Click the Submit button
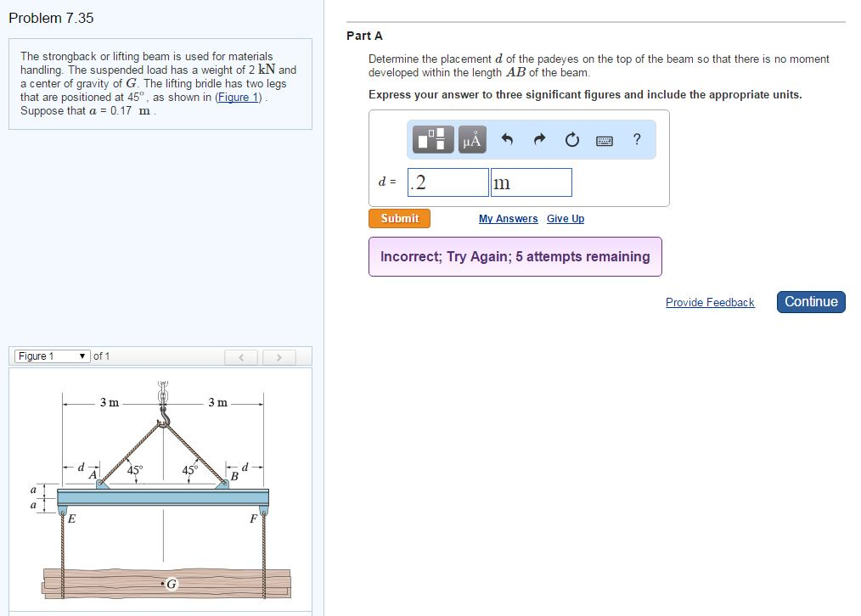This screenshot has height=616, width=861. pyautogui.click(x=399, y=219)
